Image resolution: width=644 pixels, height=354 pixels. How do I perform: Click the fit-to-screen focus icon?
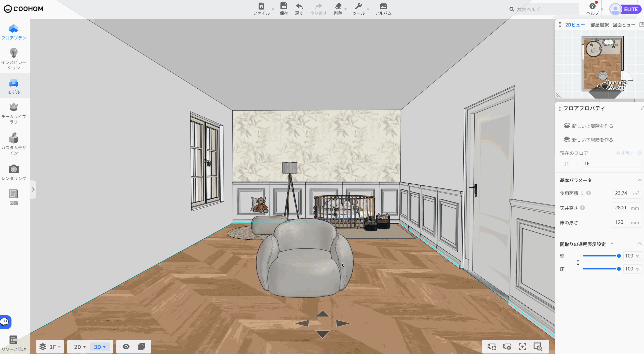(x=522, y=347)
